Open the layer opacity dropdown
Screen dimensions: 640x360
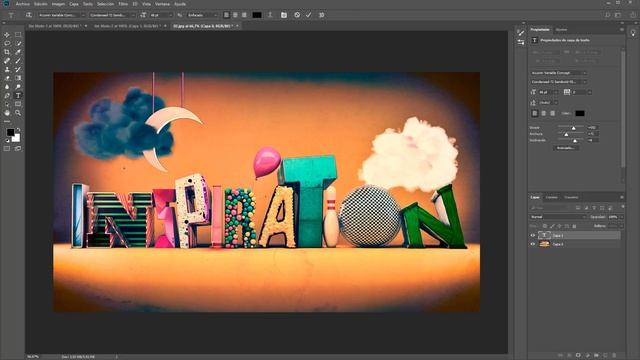621,217
